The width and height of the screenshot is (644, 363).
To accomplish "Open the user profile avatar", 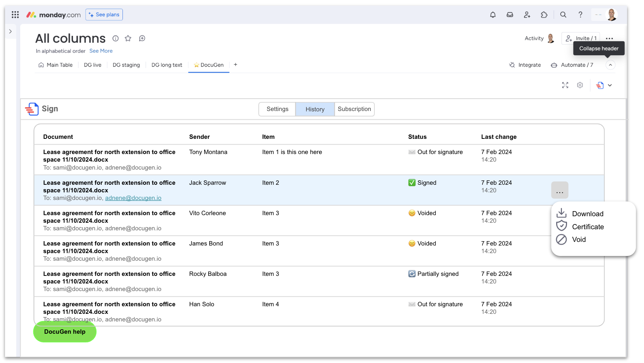I will 611,15.
